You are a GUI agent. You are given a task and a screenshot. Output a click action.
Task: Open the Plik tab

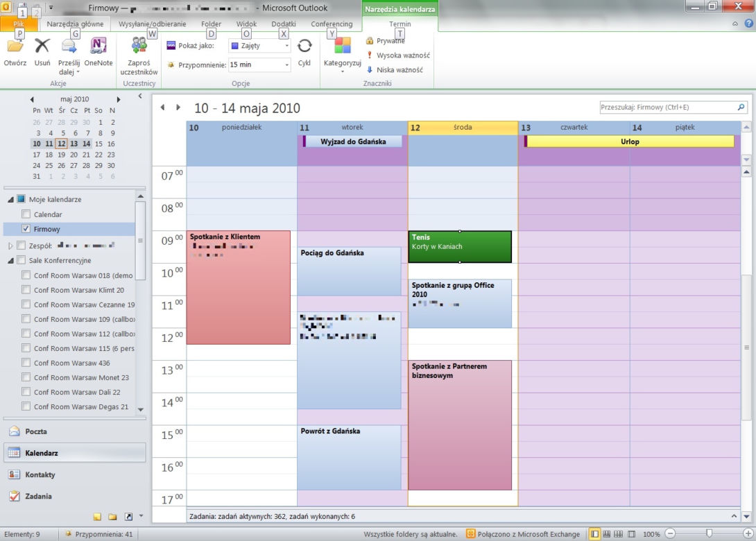(x=19, y=24)
